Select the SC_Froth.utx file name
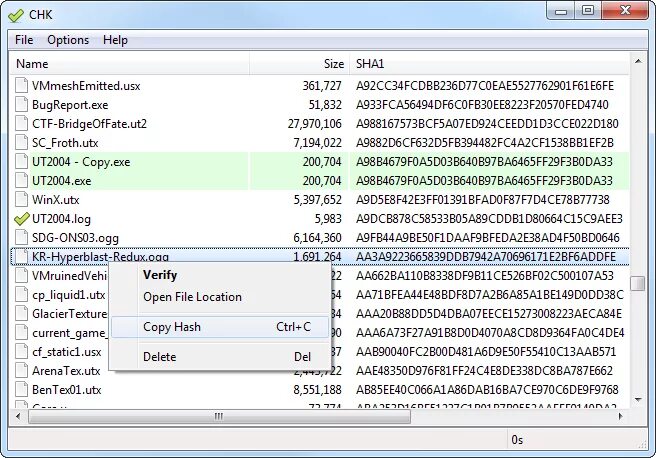Viewport: 656px width, 458px height. (65, 143)
